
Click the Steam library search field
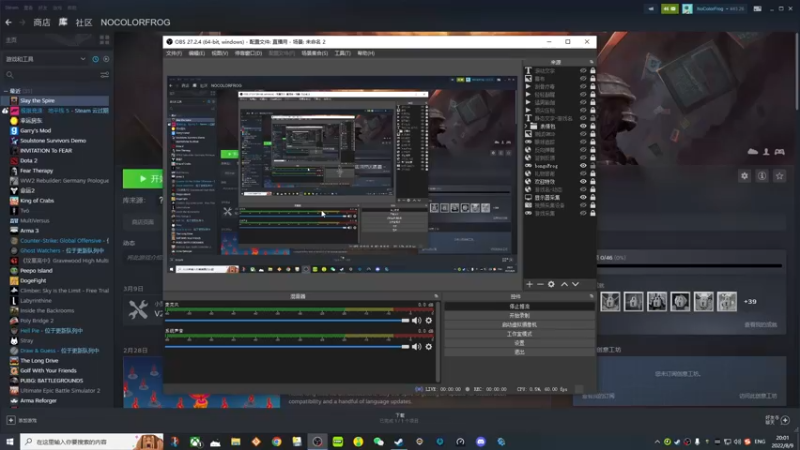tap(53, 75)
